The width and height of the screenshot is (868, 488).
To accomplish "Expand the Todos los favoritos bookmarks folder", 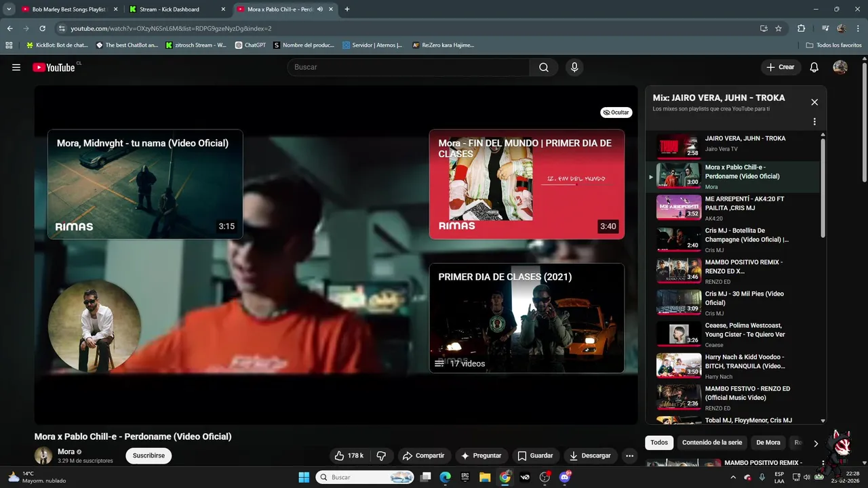I will [x=833, y=45].
